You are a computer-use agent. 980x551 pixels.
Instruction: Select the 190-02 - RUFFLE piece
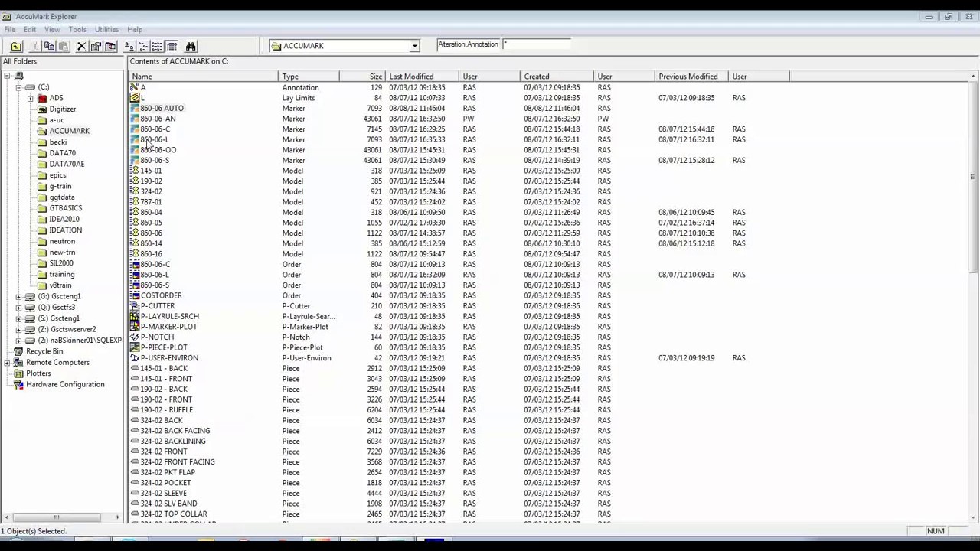coord(166,410)
